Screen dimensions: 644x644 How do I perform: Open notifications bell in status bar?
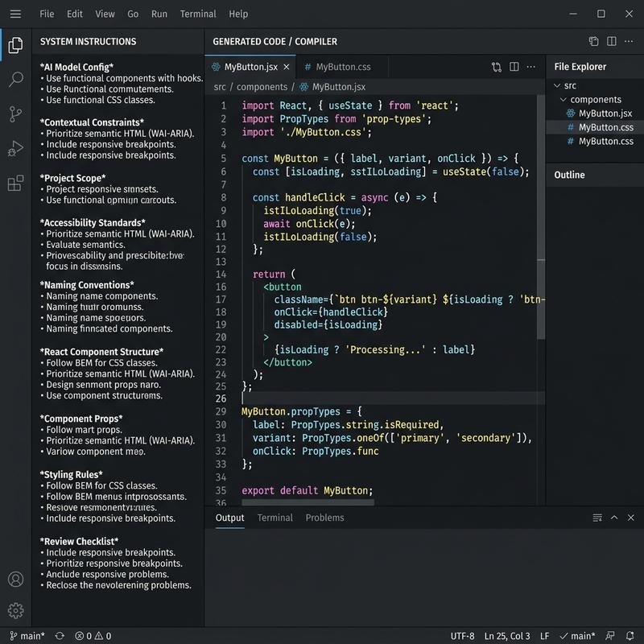coord(630,636)
